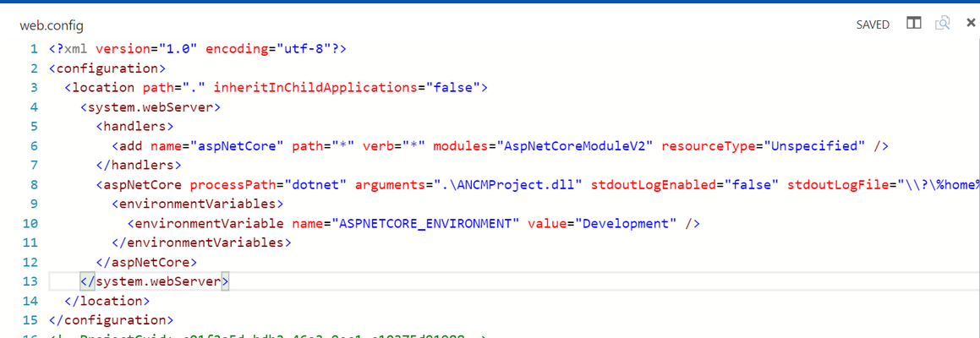Click the "Development" value text

click(x=626, y=223)
